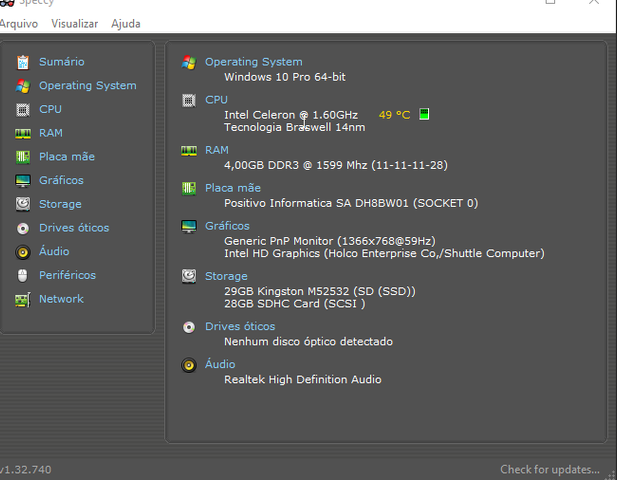Open the Storage heading link in summary
This screenshot has width=617, height=480.
tap(226, 276)
